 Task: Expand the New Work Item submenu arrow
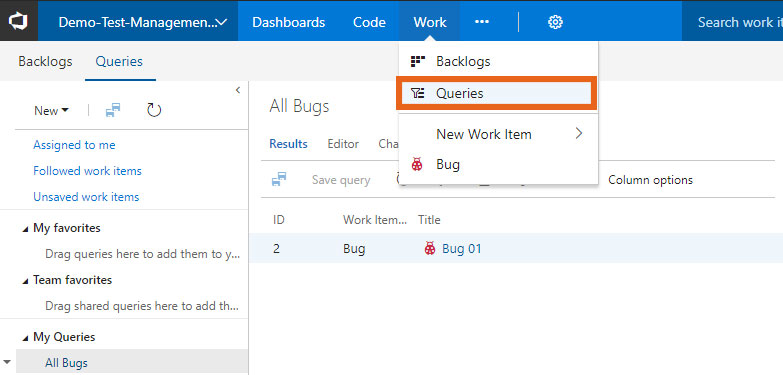tap(579, 133)
